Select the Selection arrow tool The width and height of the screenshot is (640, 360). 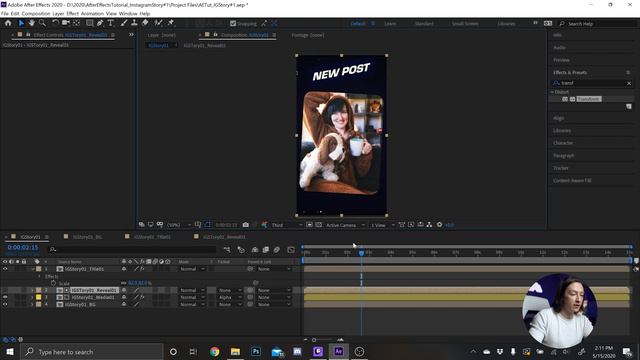pyautogui.click(x=21, y=23)
